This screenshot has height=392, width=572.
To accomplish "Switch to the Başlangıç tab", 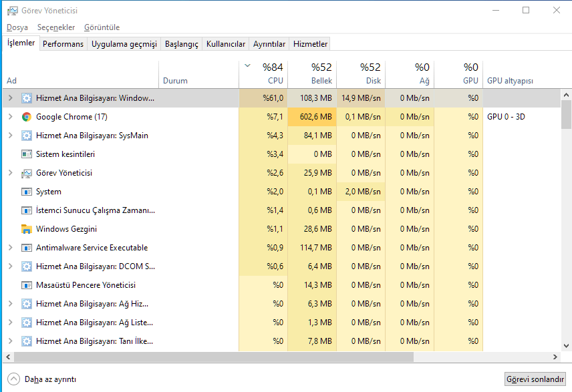I will [x=181, y=44].
